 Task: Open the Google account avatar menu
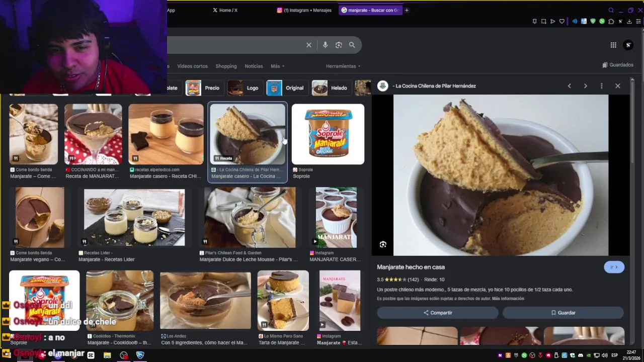[628, 45]
